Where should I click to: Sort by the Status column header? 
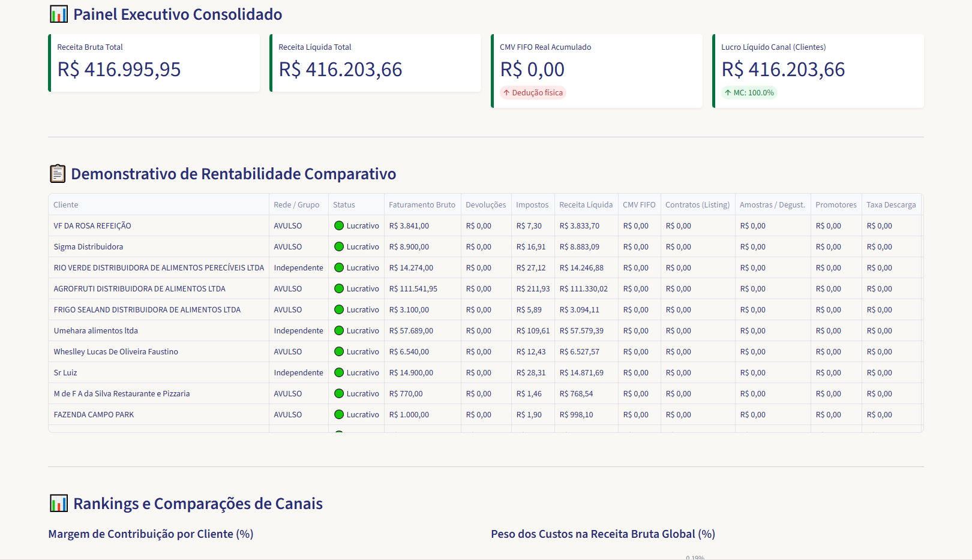pyautogui.click(x=356, y=204)
